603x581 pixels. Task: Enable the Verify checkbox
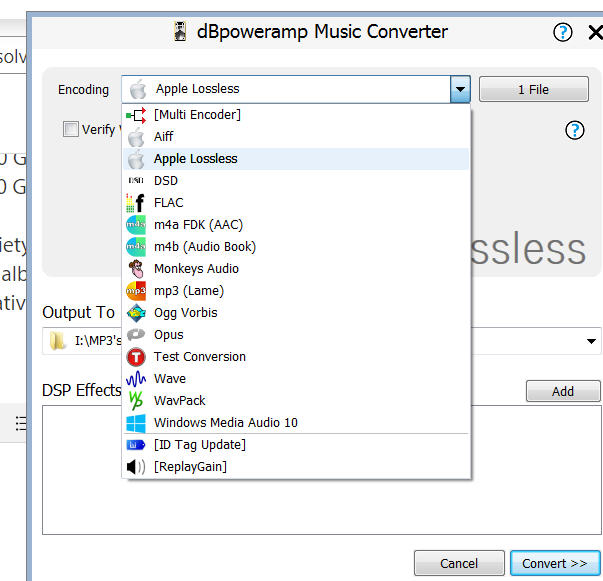point(71,129)
